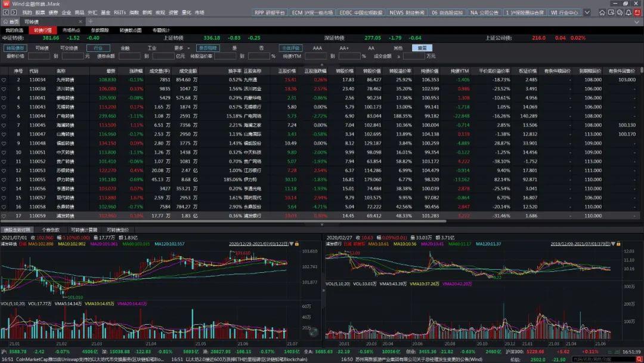
Task: Sort by the 转股溢价率 column header
Action: [400, 71]
